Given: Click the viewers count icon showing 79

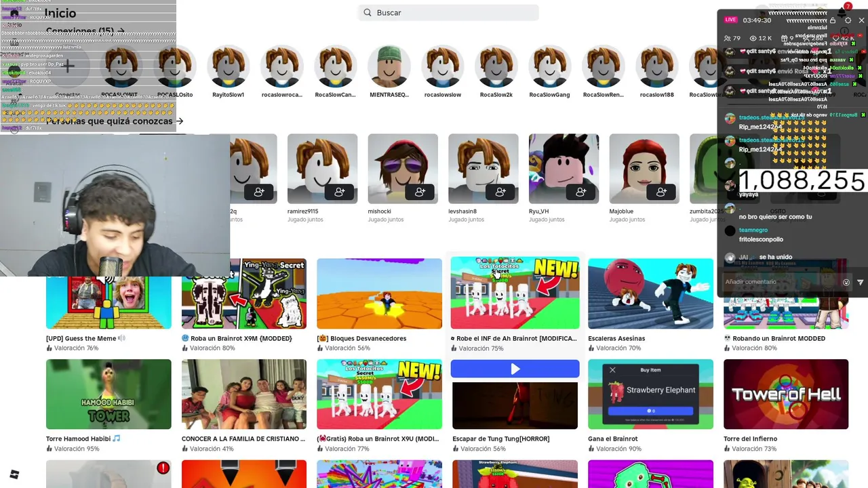Looking at the screenshot, I should pyautogui.click(x=728, y=38).
